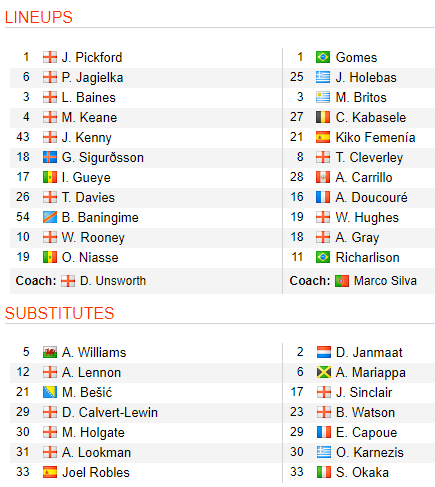Screen dimensions: 435x487
Task: Click the Bosnia flag beside M. Bešić
Action: click(x=50, y=392)
